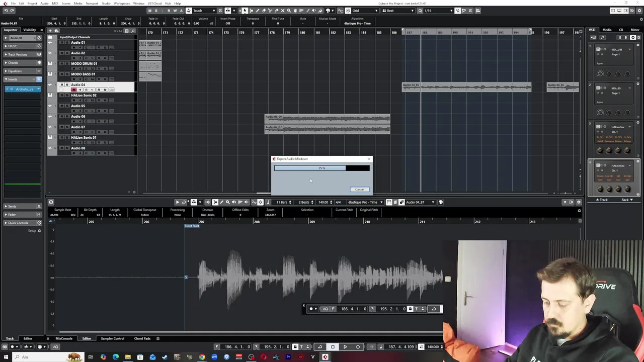Toggle global Write (W) automation button
This screenshot has width=644, height=362.
[x=175, y=11]
